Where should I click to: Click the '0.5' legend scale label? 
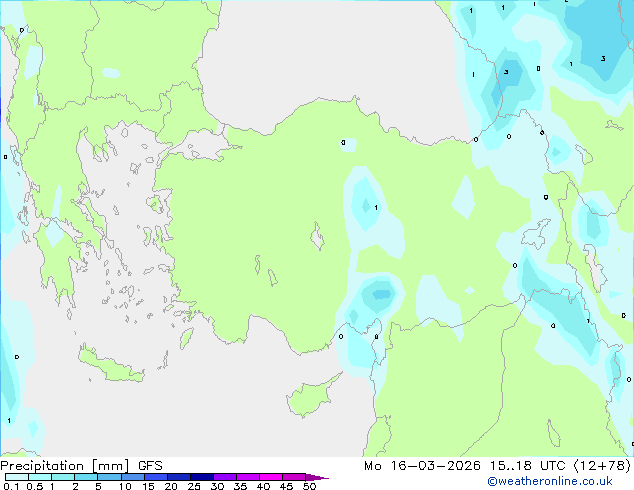pos(34,486)
